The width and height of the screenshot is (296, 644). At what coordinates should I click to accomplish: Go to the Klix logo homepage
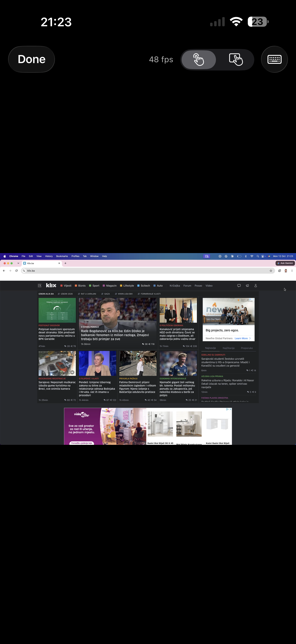click(x=51, y=285)
